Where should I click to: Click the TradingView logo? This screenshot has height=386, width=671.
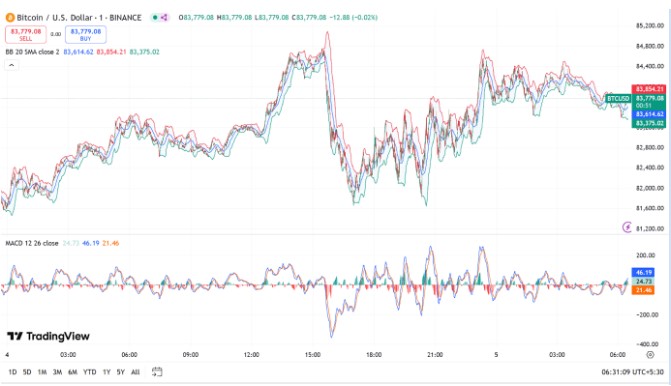click(x=48, y=336)
